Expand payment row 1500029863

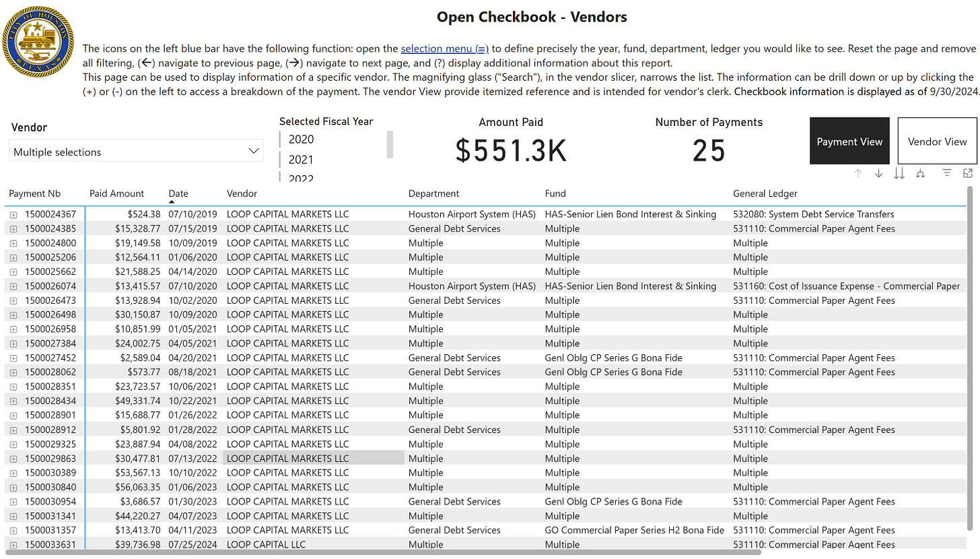[x=13, y=459]
